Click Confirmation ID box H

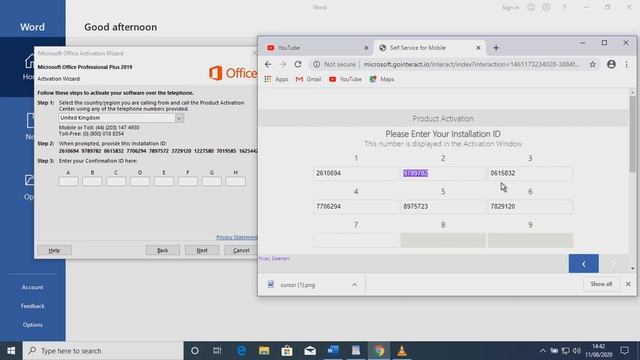[x=236, y=181]
